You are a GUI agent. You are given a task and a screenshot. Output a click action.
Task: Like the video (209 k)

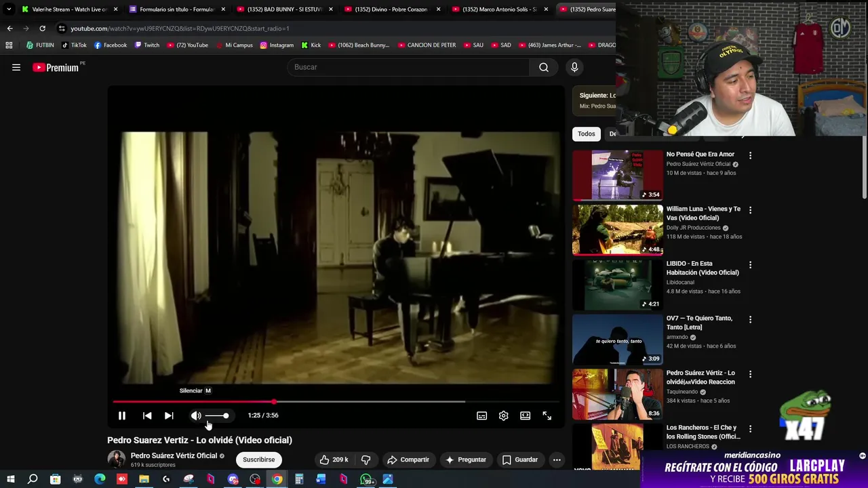tap(334, 460)
